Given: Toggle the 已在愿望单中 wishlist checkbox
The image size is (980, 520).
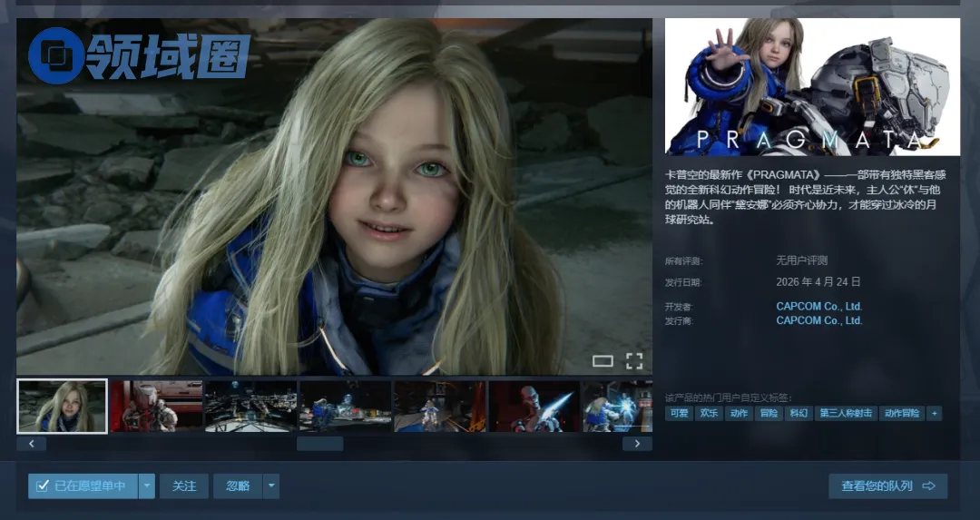Looking at the screenshot, I should (x=43, y=486).
